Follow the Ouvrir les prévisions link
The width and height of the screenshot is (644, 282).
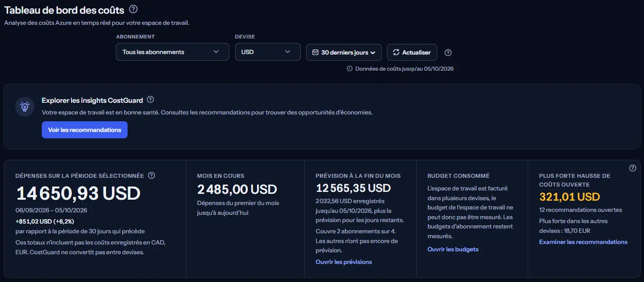(344, 262)
